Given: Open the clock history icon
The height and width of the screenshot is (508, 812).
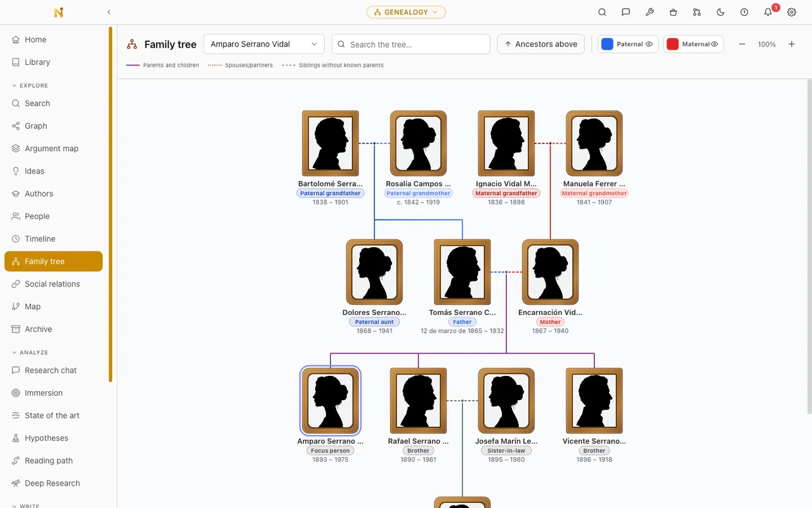Looking at the screenshot, I should coord(744,12).
